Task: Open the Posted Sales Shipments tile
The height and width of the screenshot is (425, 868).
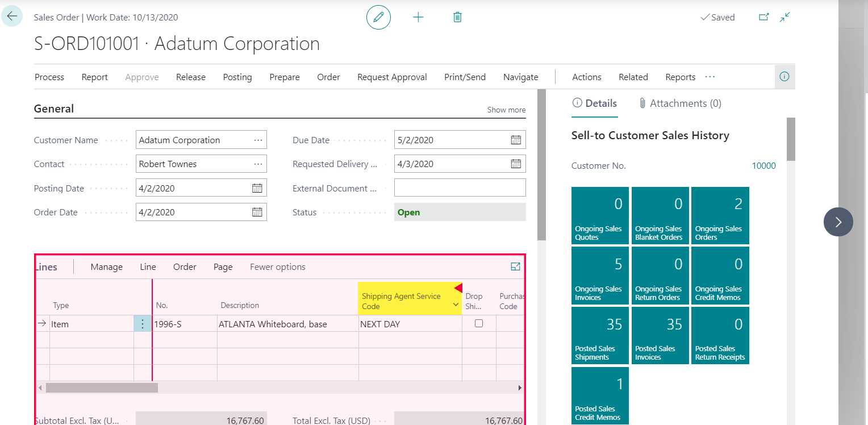Action: click(600, 336)
